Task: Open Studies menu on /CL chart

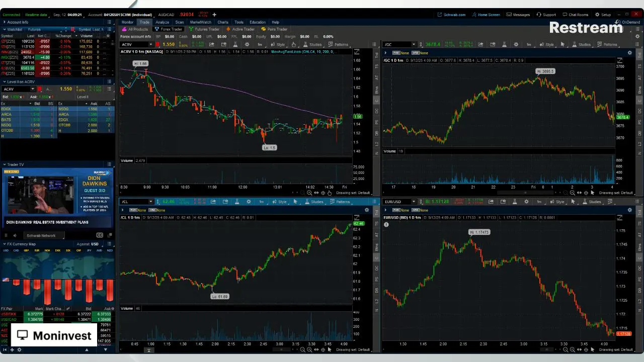Action: click(x=314, y=202)
